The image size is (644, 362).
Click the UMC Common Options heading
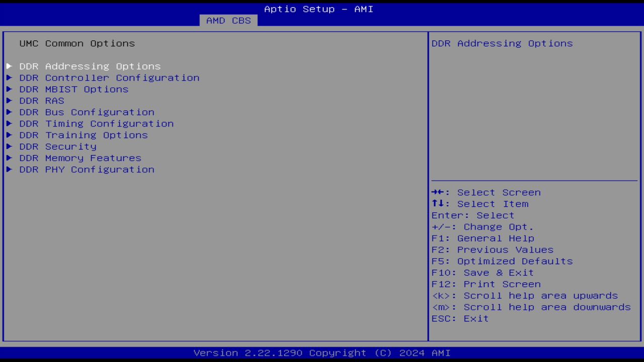(77, 43)
